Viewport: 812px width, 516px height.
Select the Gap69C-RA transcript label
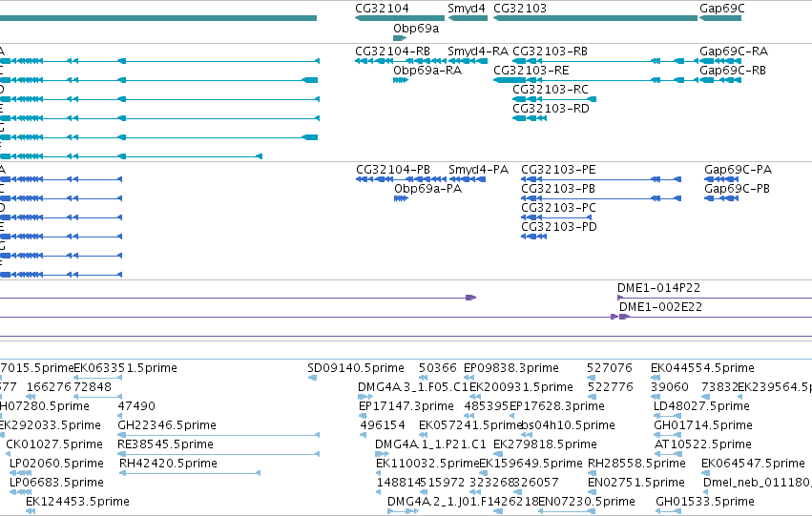point(734,52)
